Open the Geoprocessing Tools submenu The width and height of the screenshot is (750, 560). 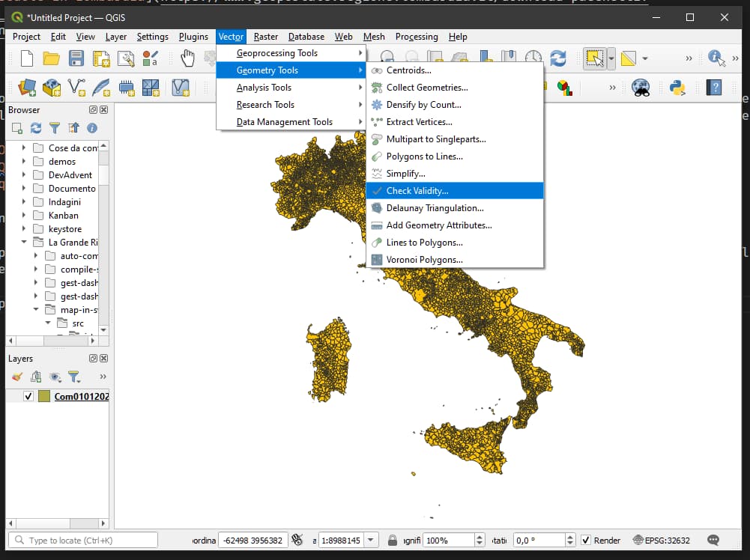tap(291, 53)
